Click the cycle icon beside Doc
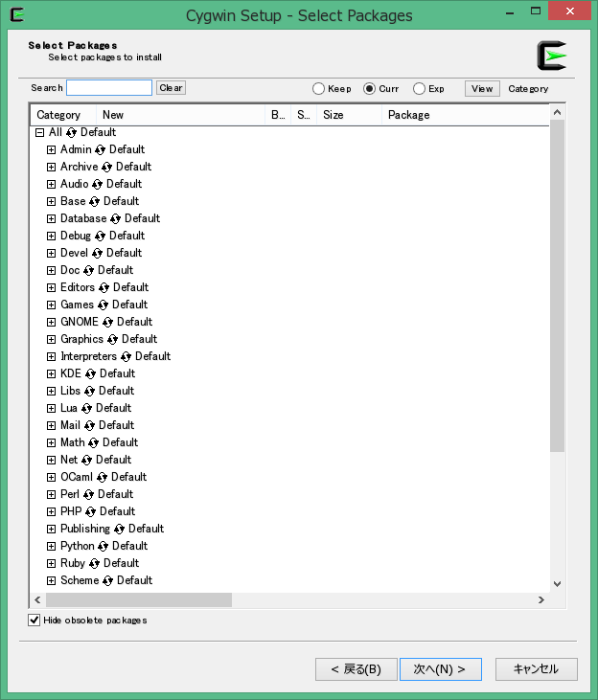This screenshot has height=700, width=598. pos(88,271)
